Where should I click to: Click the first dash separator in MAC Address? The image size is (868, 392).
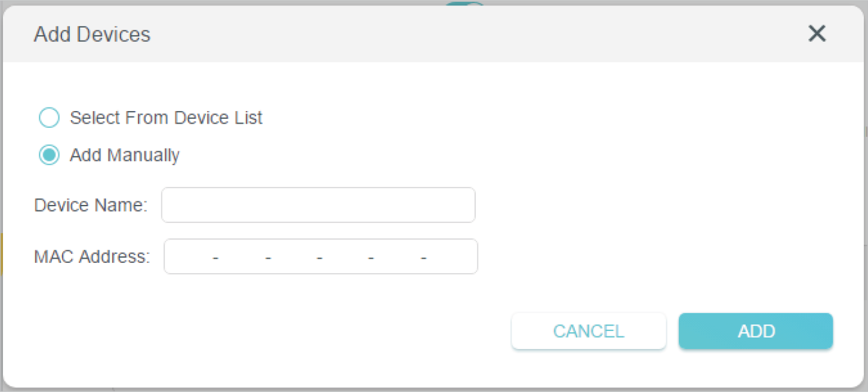point(216,258)
